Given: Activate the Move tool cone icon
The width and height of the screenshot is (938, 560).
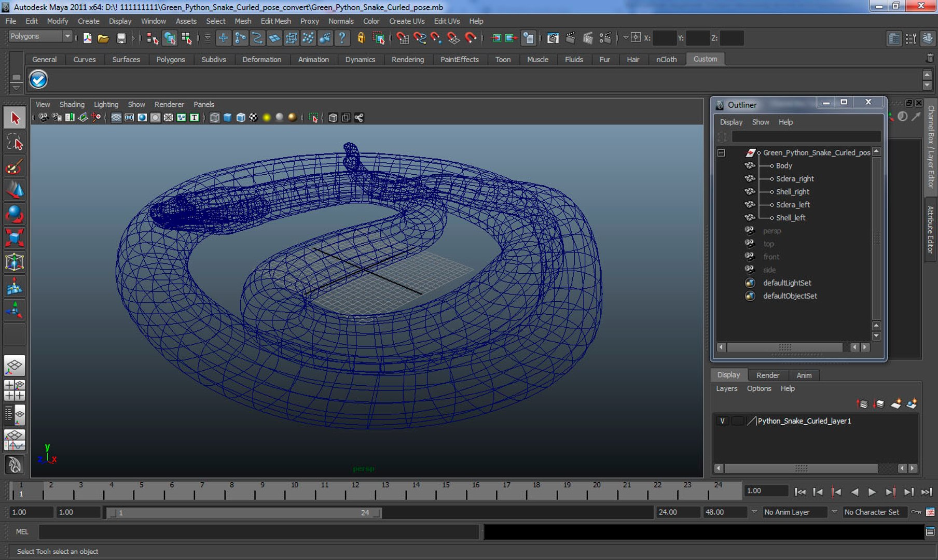Looking at the screenshot, I should 15,190.
